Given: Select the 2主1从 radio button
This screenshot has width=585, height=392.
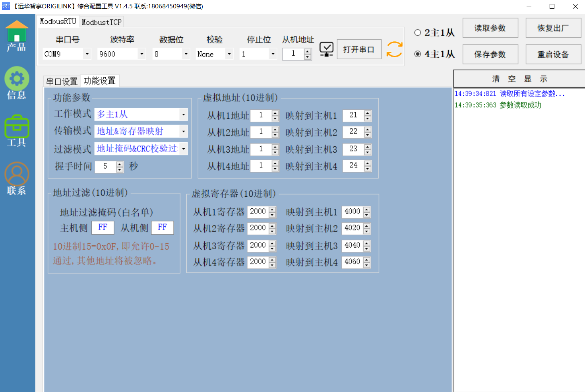Looking at the screenshot, I should pyautogui.click(x=418, y=33).
